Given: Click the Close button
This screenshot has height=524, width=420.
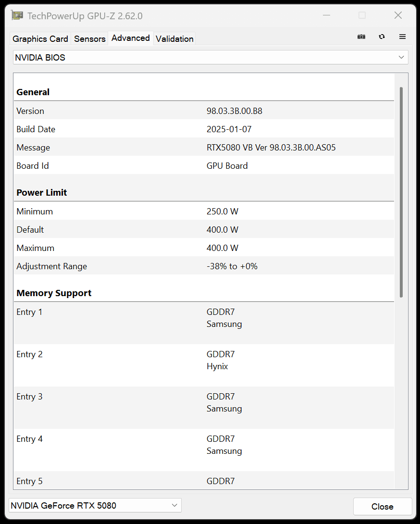Looking at the screenshot, I should tap(382, 507).
